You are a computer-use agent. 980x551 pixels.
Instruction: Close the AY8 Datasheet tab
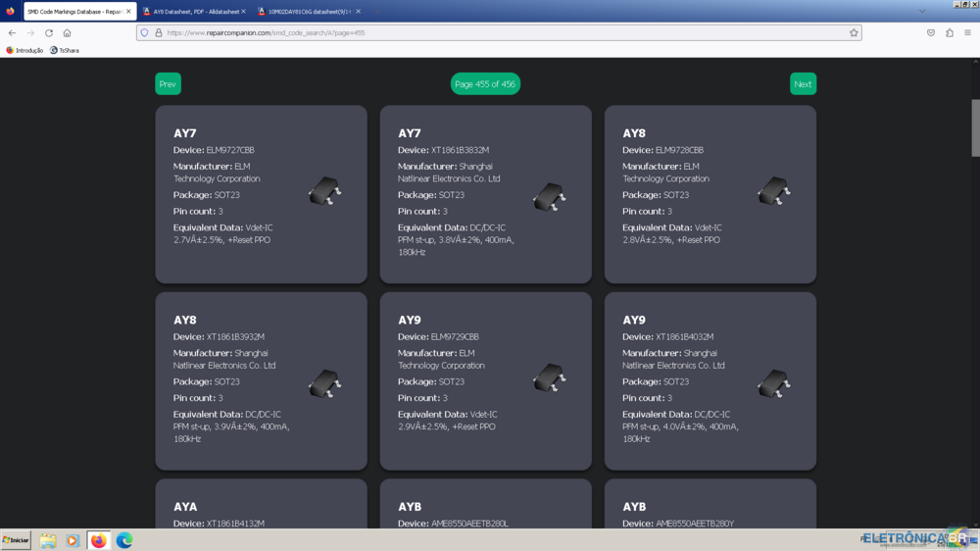[243, 11]
